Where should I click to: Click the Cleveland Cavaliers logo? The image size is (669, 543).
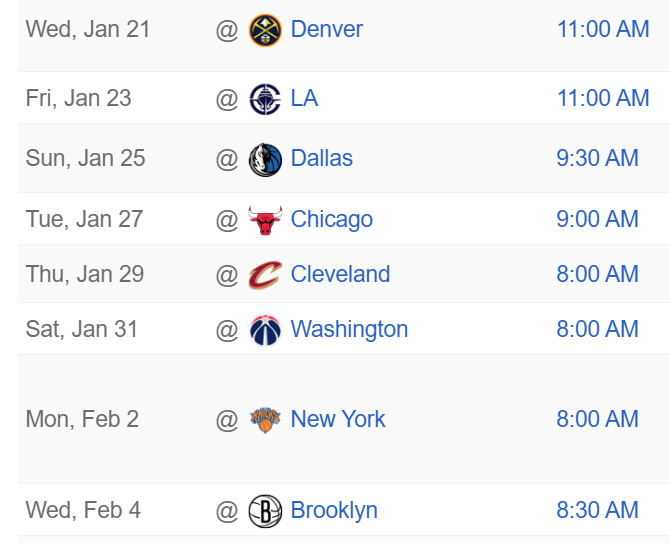(265, 275)
